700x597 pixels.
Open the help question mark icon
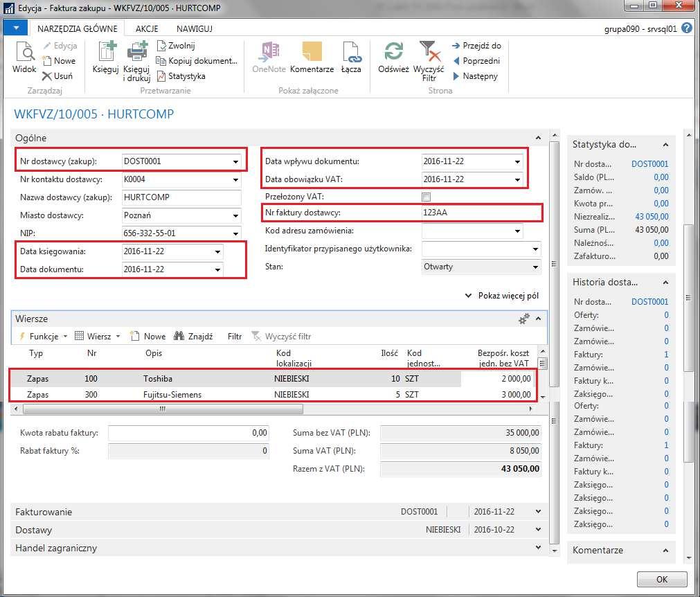point(687,28)
